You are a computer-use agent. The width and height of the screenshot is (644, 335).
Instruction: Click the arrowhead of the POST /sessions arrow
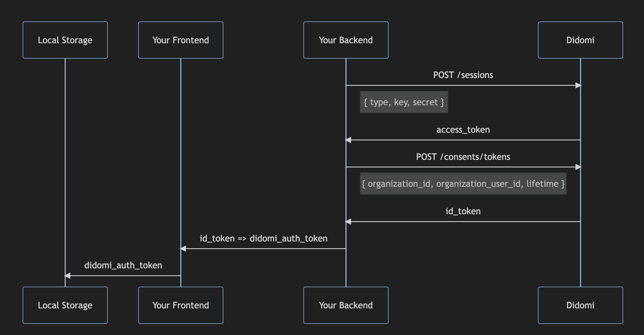click(578, 85)
